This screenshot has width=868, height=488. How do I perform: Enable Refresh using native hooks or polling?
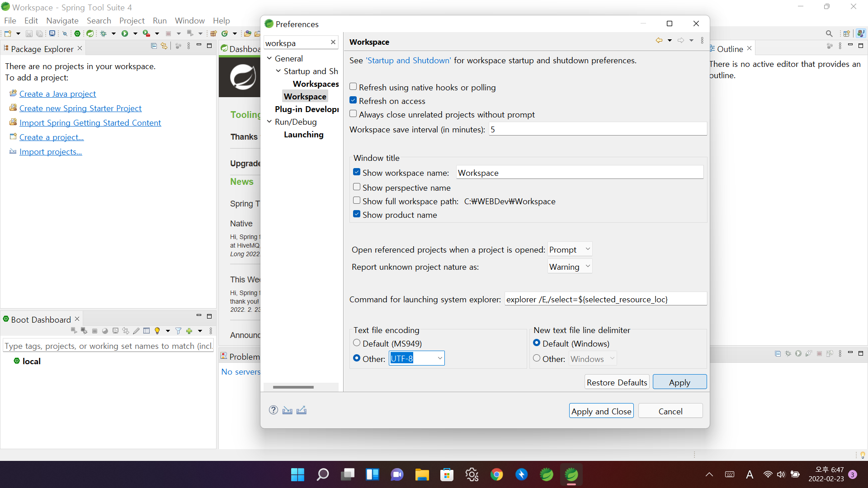[353, 87]
